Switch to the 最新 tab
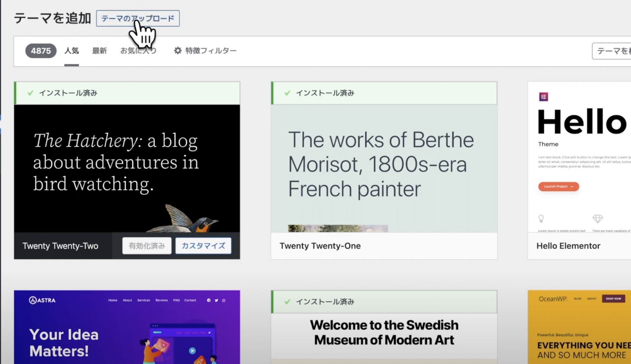This screenshot has height=364, width=631. [x=100, y=50]
